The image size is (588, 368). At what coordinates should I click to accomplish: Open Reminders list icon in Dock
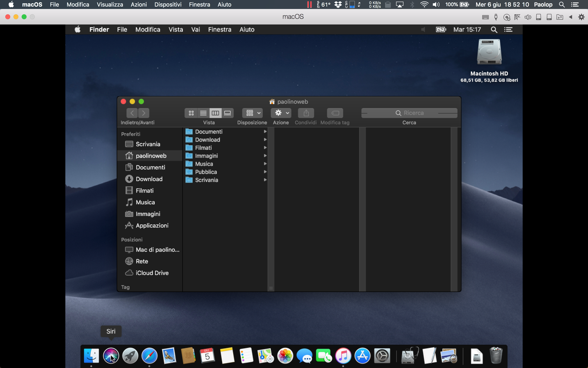pos(246,356)
